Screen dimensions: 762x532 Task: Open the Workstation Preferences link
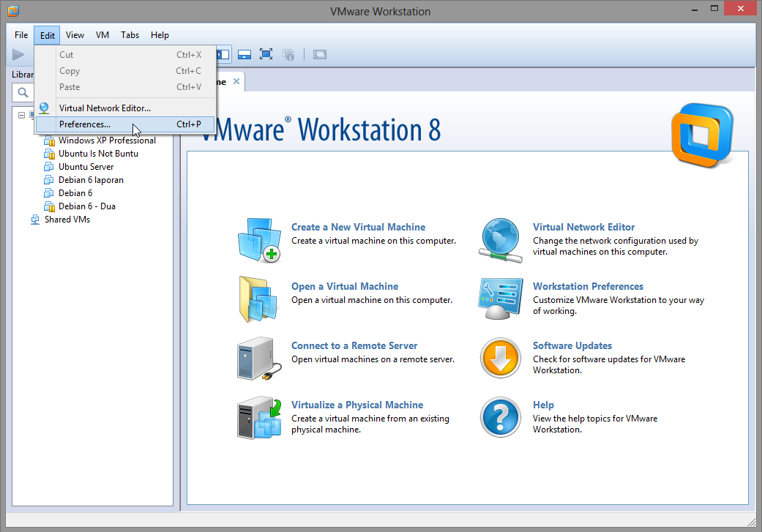pyautogui.click(x=588, y=286)
